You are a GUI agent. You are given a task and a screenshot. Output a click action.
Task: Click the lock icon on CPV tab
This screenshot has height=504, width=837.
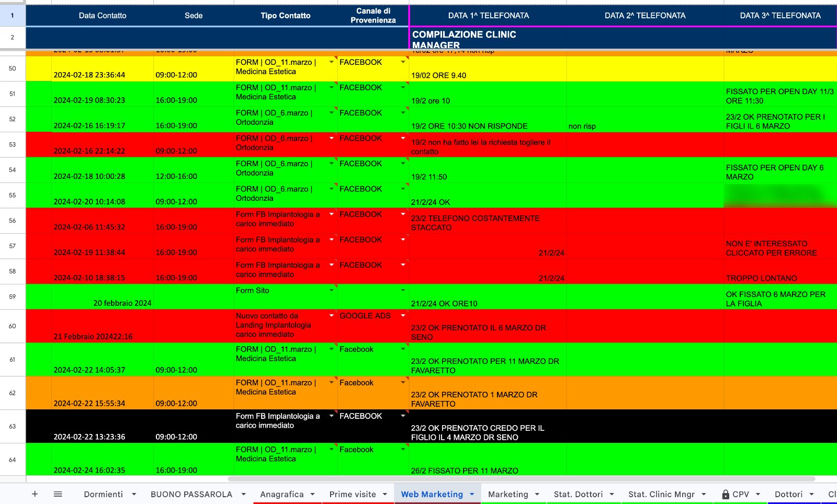(x=726, y=495)
